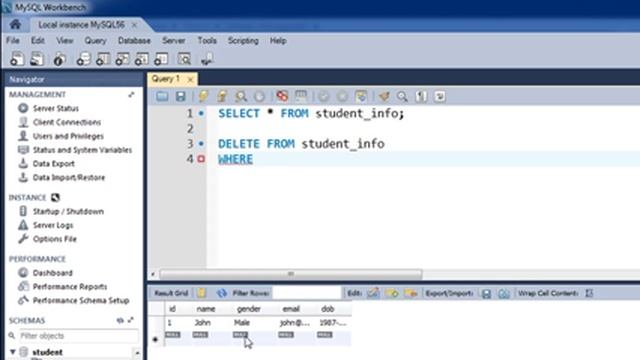640x360 pixels.
Task: Open Database menu
Action: 134,41
